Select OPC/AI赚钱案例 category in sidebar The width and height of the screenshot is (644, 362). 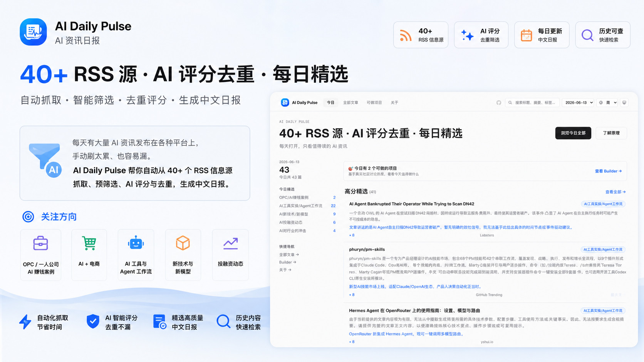coord(307,197)
